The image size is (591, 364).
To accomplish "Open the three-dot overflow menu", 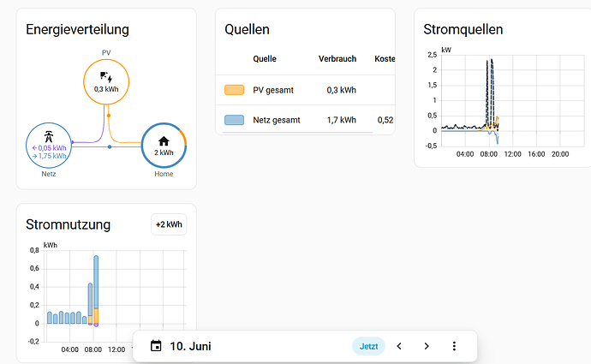I will (454, 346).
